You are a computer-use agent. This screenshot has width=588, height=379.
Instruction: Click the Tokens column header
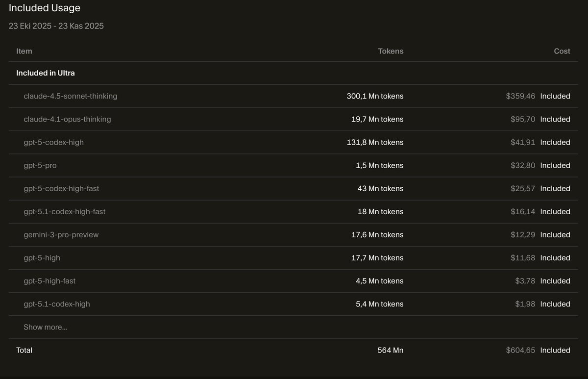pos(391,51)
